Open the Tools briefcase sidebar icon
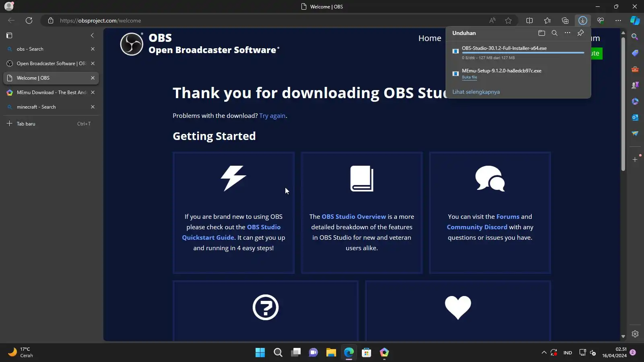 (635, 69)
